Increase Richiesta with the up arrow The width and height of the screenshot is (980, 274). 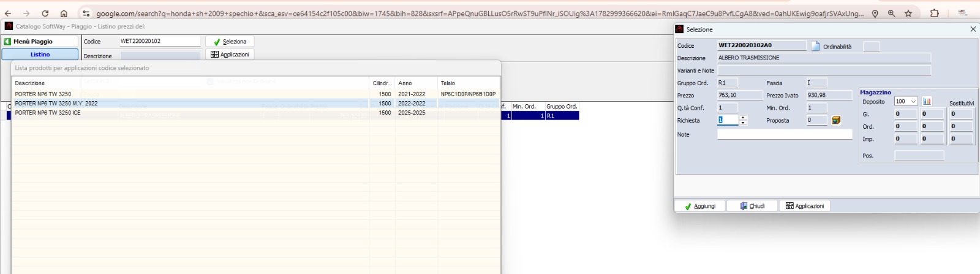click(743, 118)
